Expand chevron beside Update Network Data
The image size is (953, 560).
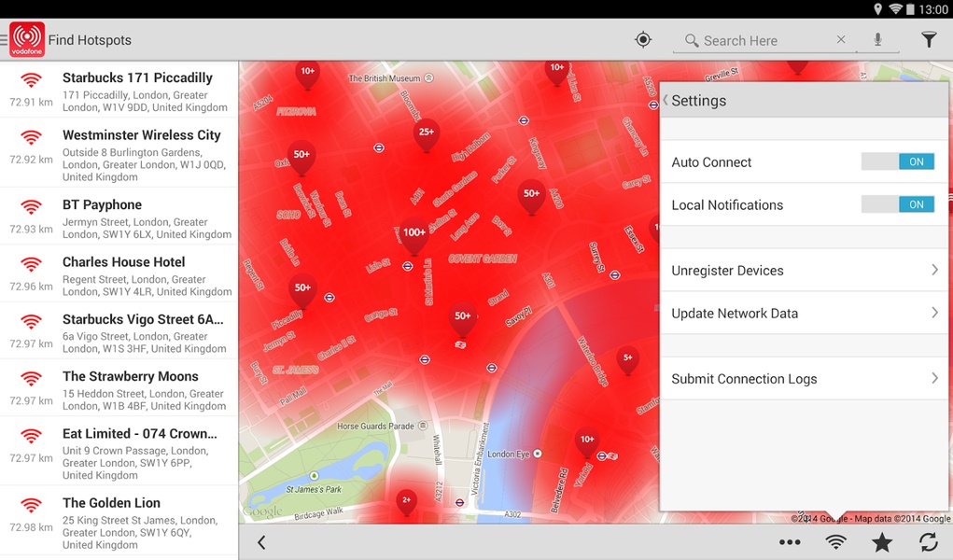[934, 313]
